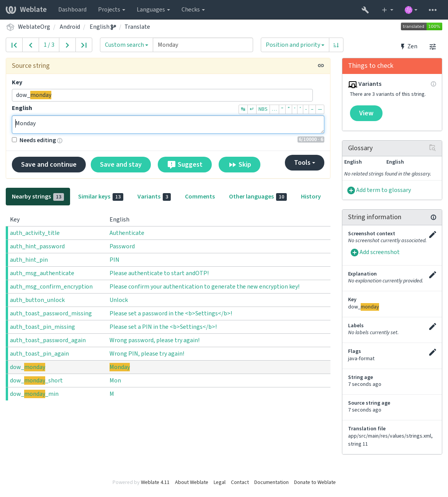Edit Flags pencil icon
Viewport: 448px width, 497px height.
(x=433, y=352)
